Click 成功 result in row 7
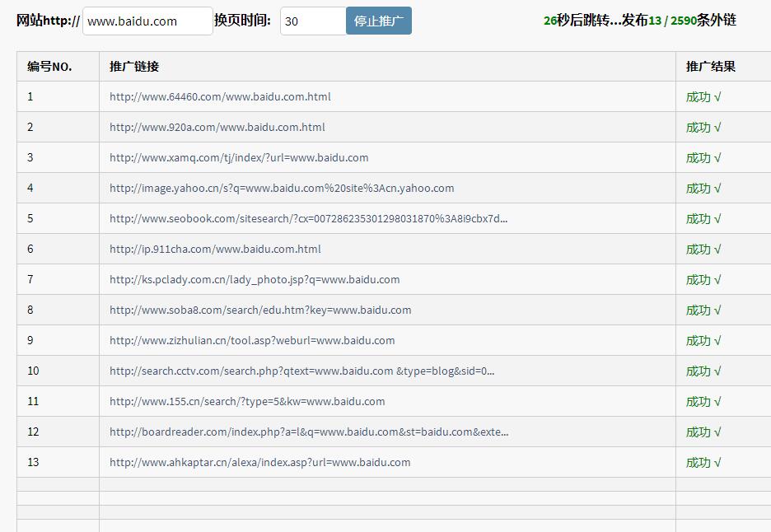The height and width of the screenshot is (532, 771). click(703, 280)
